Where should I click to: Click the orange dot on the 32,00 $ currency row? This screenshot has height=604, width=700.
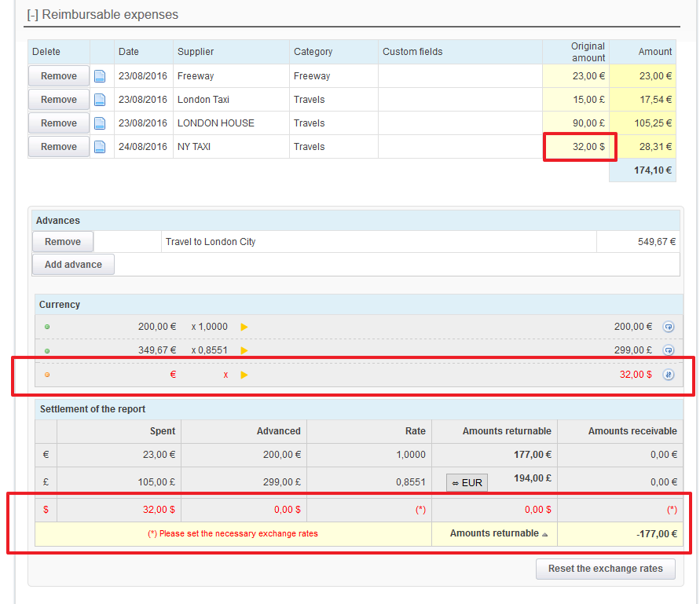point(47,375)
